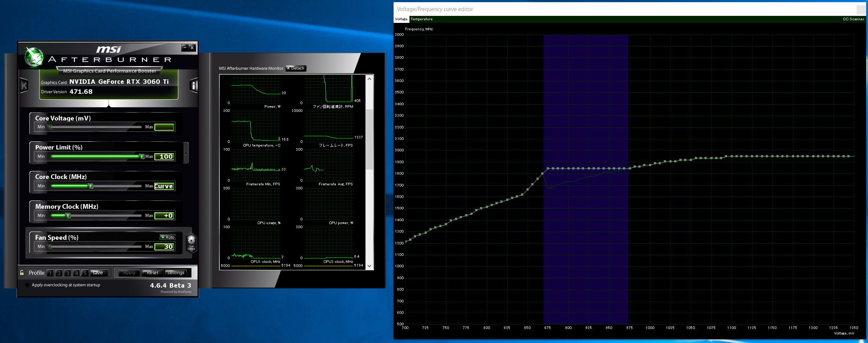Click the Memory Clock slider handle
The image size is (868, 343).
68,216
